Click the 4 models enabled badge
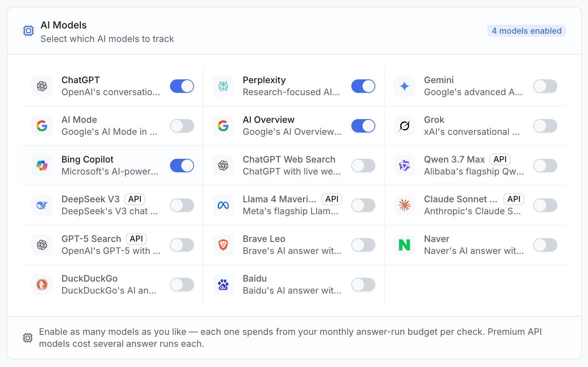This screenshot has height=367, width=588. point(527,31)
